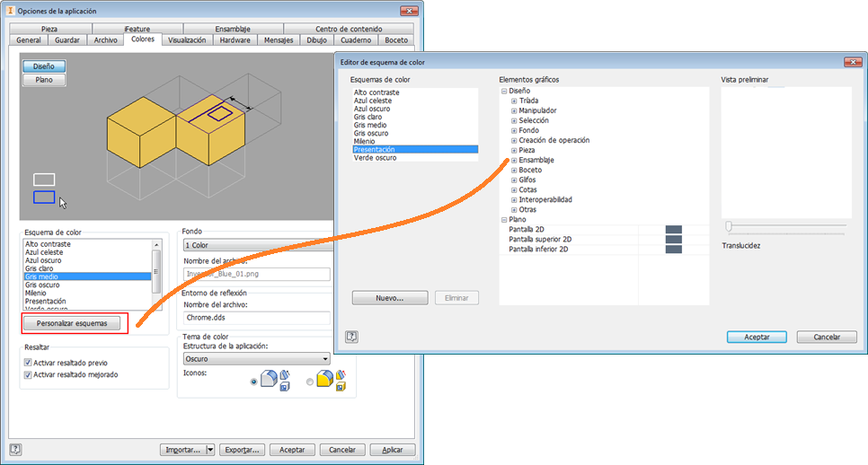Click Aplicar button in options dialog
The height and width of the screenshot is (465, 868).
392,450
